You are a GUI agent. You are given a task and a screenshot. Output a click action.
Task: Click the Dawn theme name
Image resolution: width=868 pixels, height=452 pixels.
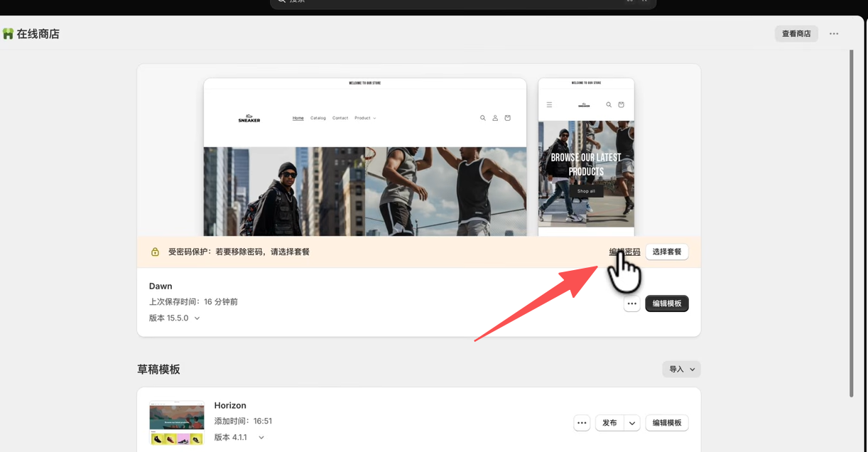click(x=161, y=286)
